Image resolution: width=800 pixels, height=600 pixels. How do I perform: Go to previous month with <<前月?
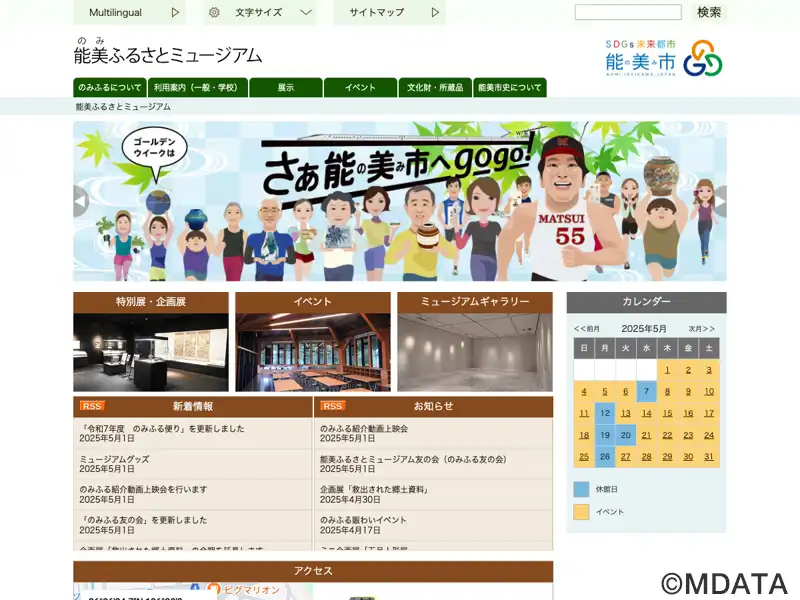587,329
